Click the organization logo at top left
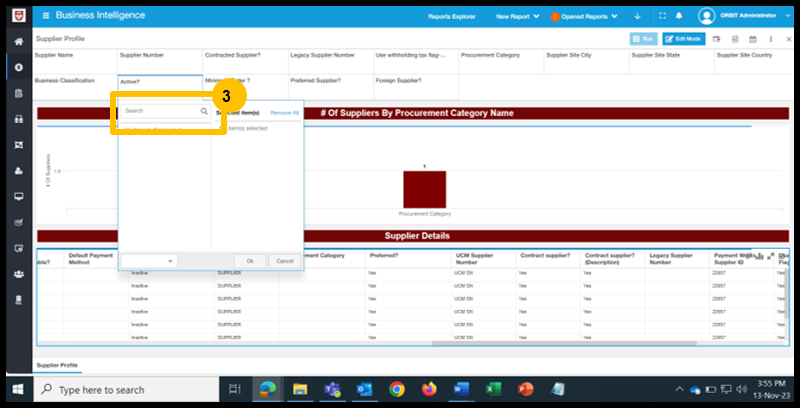The image size is (800, 408). click(x=19, y=16)
